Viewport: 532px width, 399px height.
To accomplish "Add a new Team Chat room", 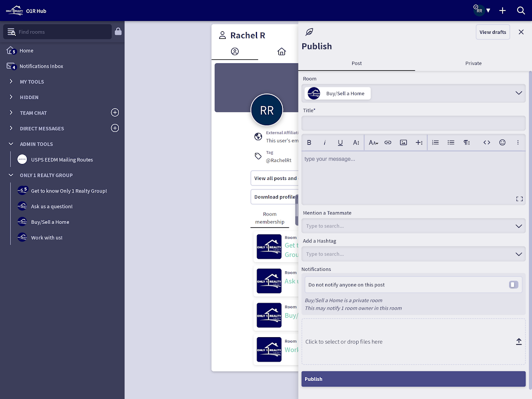I will 115,112.
